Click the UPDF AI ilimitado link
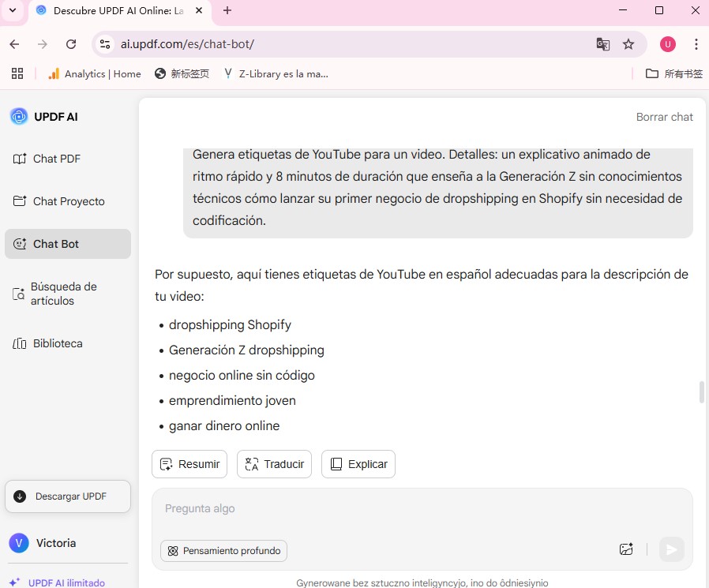The width and height of the screenshot is (709, 588). pos(66,583)
